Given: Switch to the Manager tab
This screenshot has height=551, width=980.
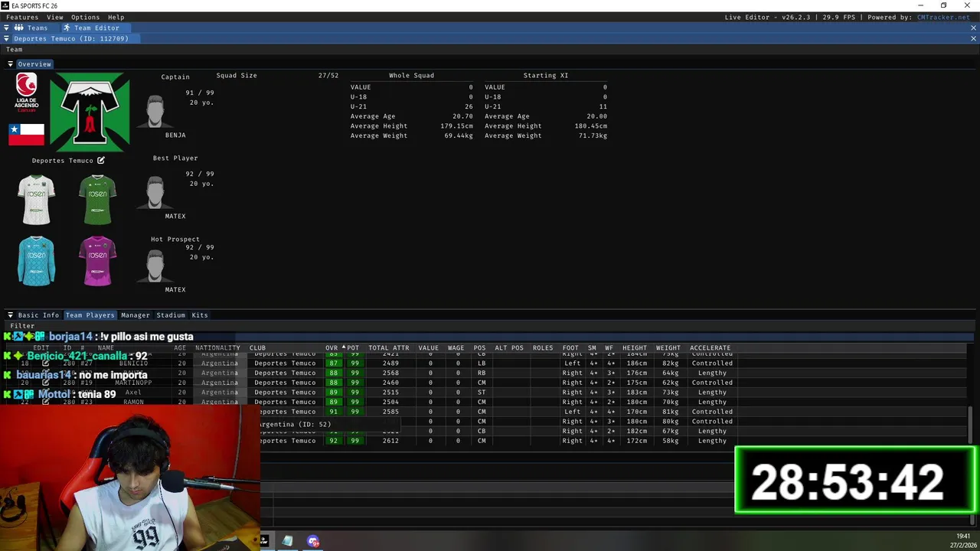Looking at the screenshot, I should [136, 315].
